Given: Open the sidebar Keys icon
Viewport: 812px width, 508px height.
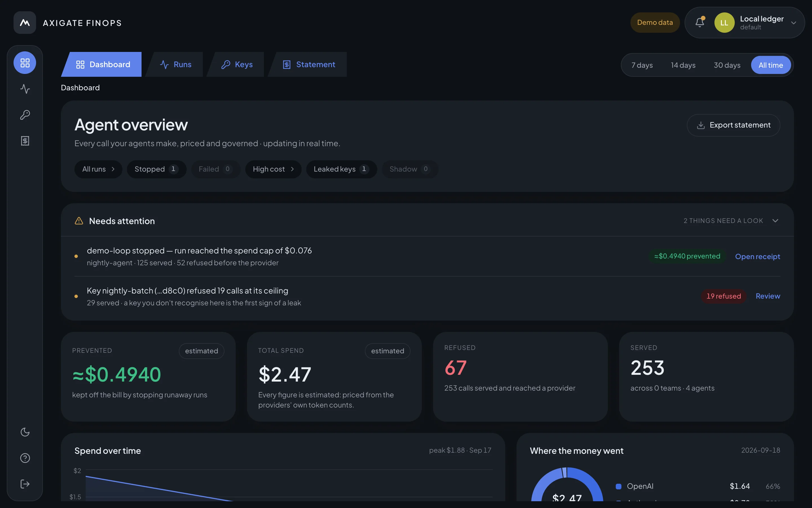Looking at the screenshot, I should pyautogui.click(x=25, y=115).
